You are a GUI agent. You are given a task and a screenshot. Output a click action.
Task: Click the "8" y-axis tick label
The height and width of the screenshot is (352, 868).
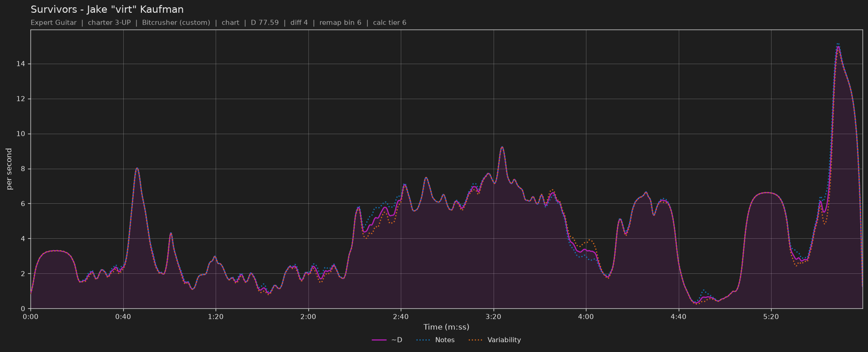(x=24, y=169)
